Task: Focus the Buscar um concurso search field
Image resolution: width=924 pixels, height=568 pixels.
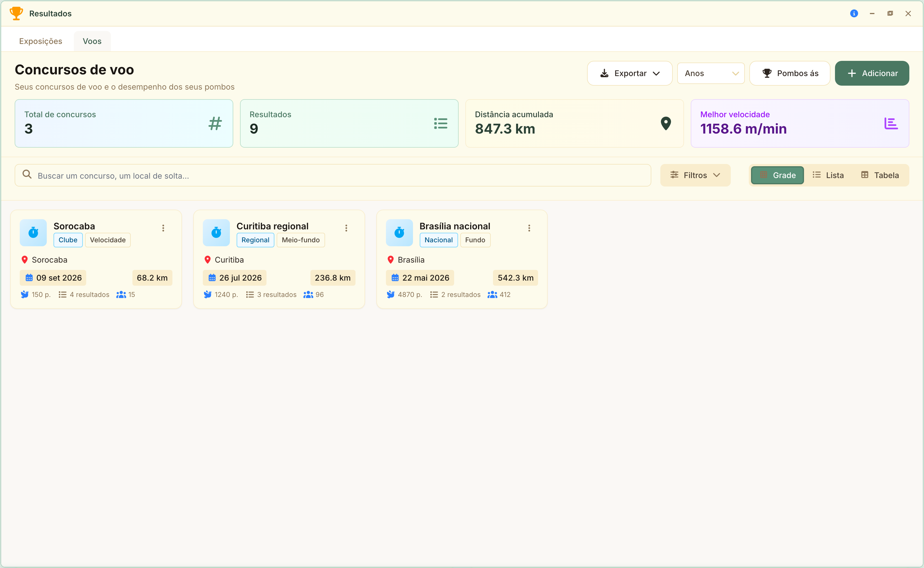Action: tap(333, 176)
